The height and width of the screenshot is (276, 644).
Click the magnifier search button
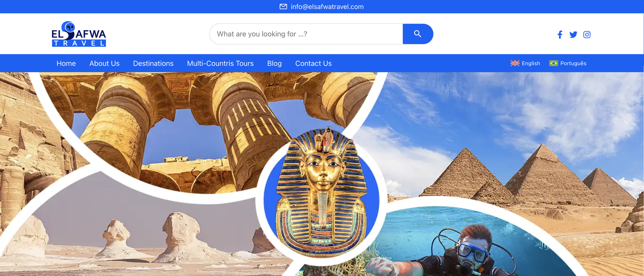tap(418, 34)
